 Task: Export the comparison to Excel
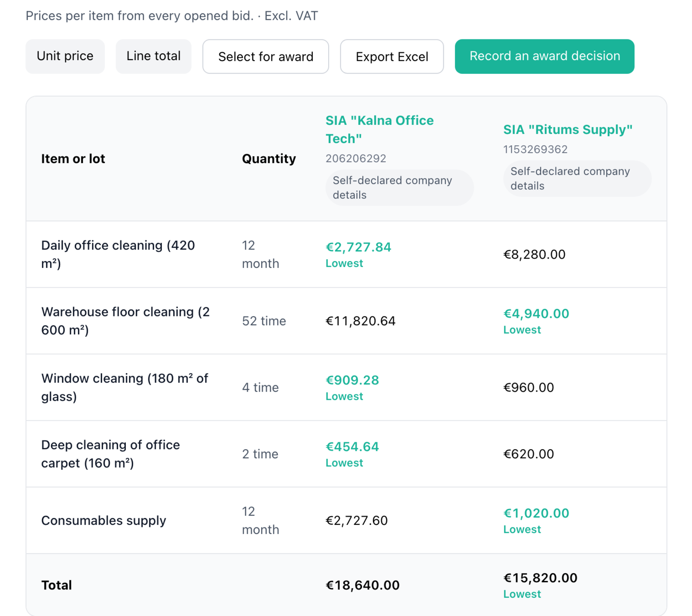click(x=392, y=57)
